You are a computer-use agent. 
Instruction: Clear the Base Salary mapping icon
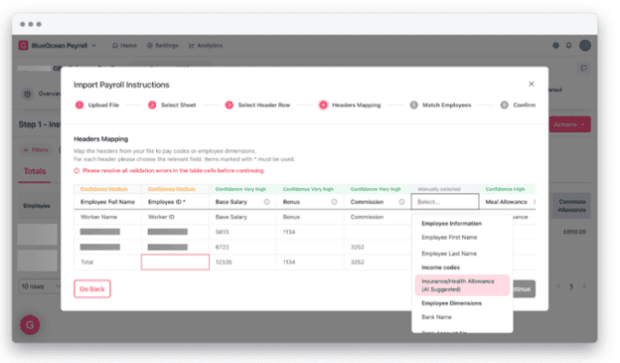click(267, 202)
